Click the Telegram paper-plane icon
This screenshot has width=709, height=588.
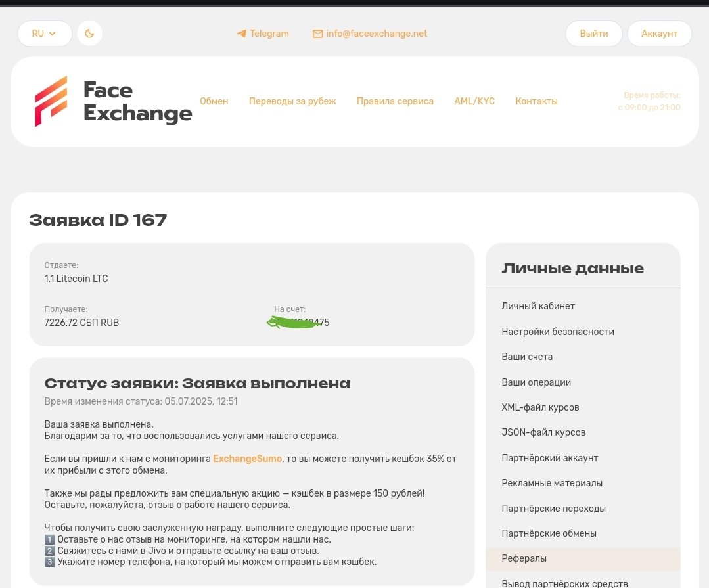(x=241, y=34)
